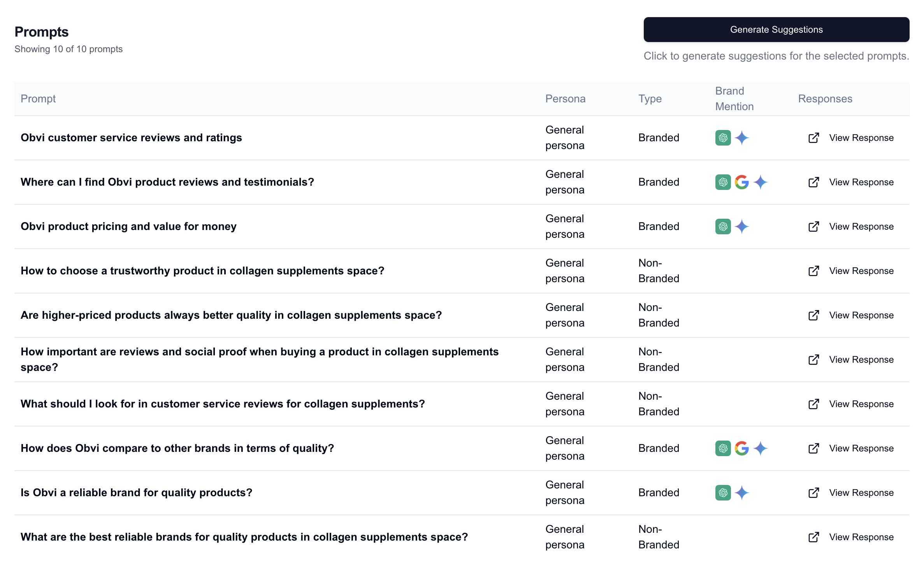924x569 pixels.
Task: Click 'Non-Branded' type in 'How to choose a trustworthy' row
Action: pyautogui.click(x=659, y=271)
